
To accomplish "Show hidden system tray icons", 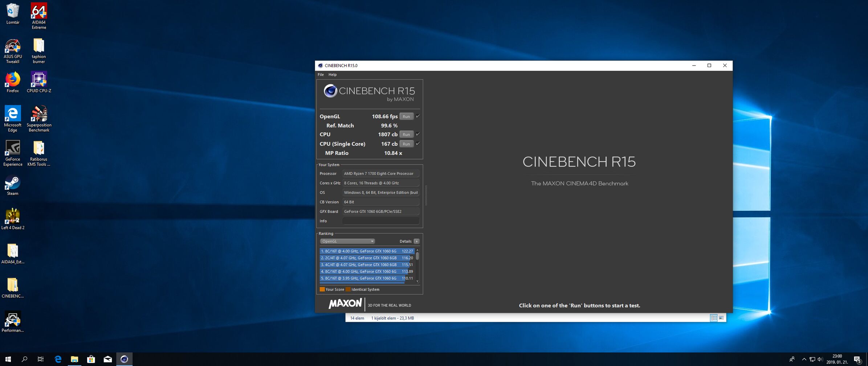I will pyautogui.click(x=804, y=359).
